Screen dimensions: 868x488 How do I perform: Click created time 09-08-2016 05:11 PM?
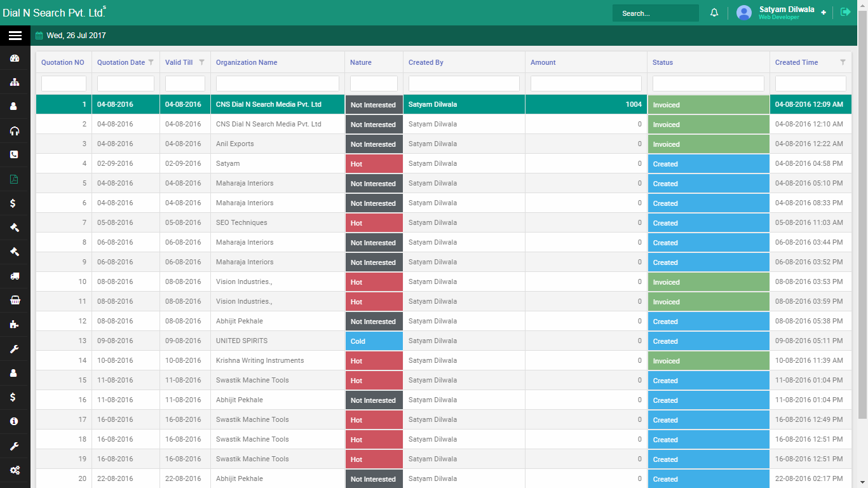[x=810, y=341]
